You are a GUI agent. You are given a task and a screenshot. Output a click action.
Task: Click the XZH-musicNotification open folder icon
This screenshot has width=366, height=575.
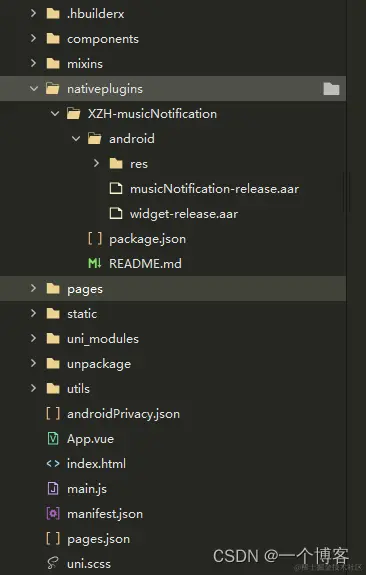(74, 114)
